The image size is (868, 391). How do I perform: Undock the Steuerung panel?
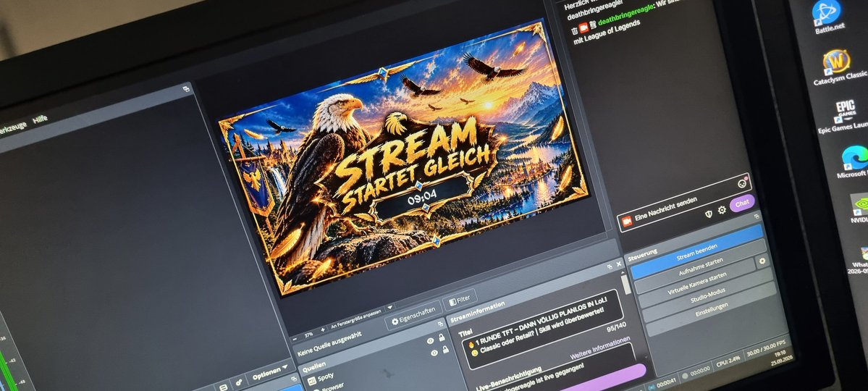click(x=758, y=217)
